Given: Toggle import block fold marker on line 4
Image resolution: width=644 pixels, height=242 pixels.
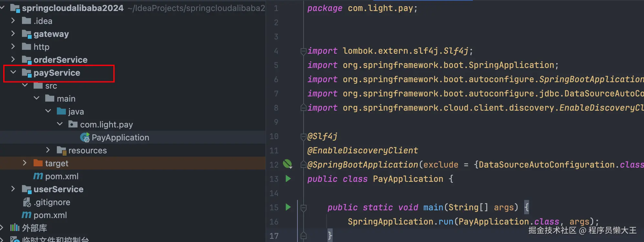Looking at the screenshot, I should [303, 51].
